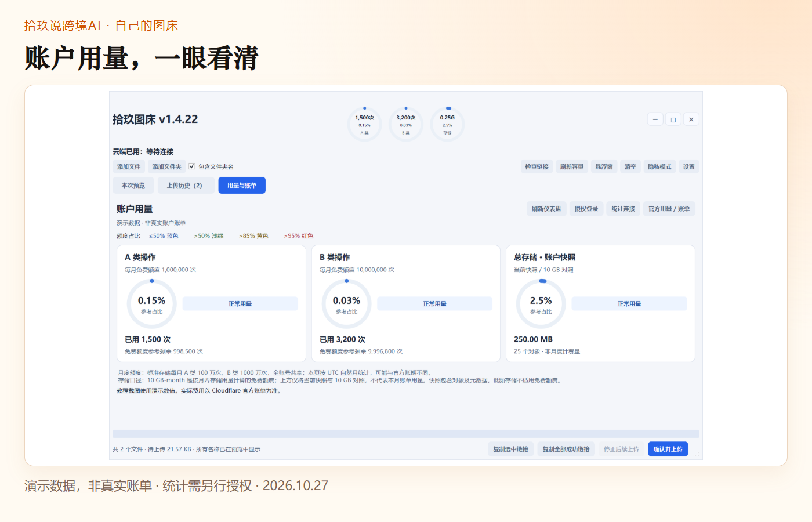Click the >95% 红色 legend label

pos(299,236)
